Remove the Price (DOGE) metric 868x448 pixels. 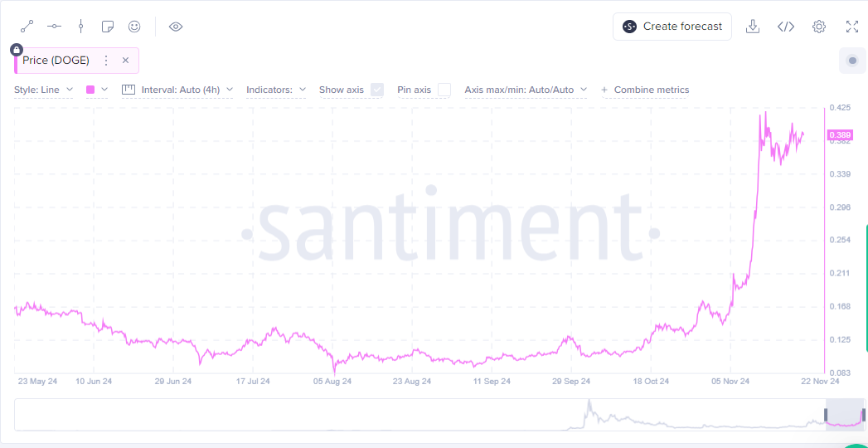click(126, 61)
